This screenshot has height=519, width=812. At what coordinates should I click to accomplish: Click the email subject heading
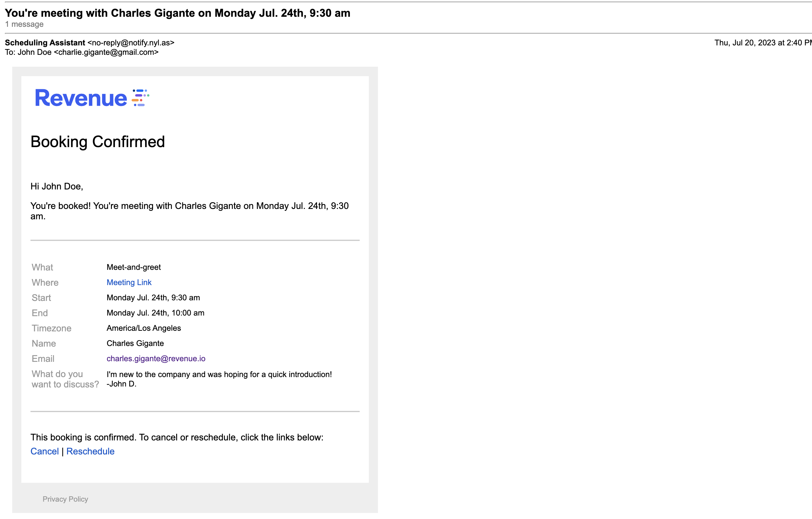[x=177, y=13]
